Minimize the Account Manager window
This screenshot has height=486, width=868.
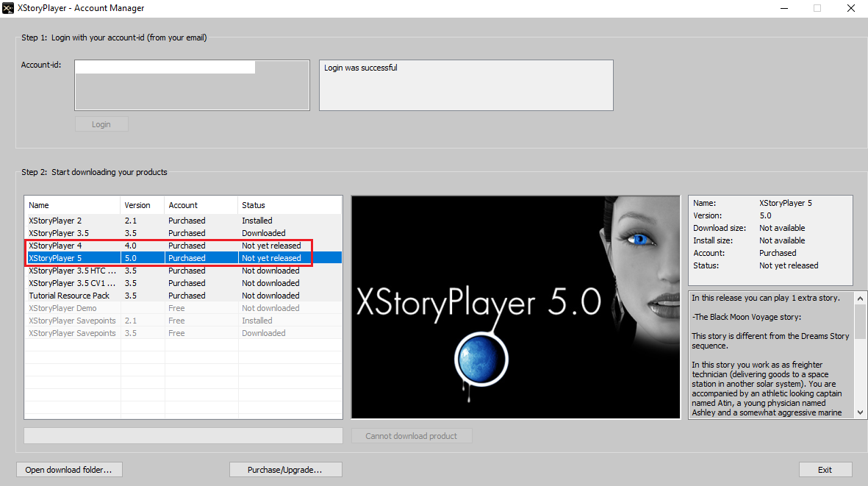pos(784,8)
